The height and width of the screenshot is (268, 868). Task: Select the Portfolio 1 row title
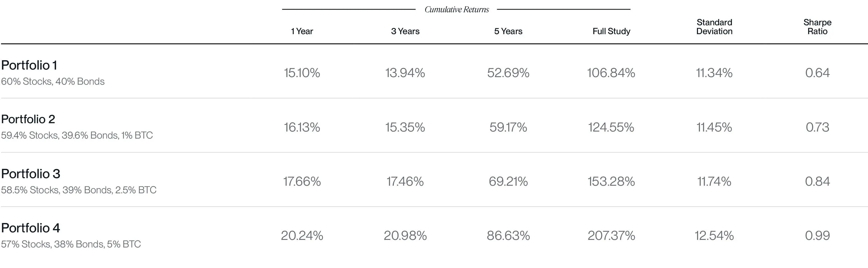pyautogui.click(x=29, y=65)
